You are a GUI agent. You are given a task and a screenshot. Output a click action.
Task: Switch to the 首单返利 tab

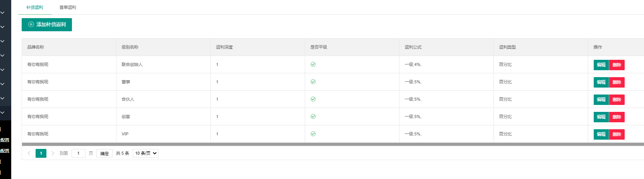click(68, 7)
